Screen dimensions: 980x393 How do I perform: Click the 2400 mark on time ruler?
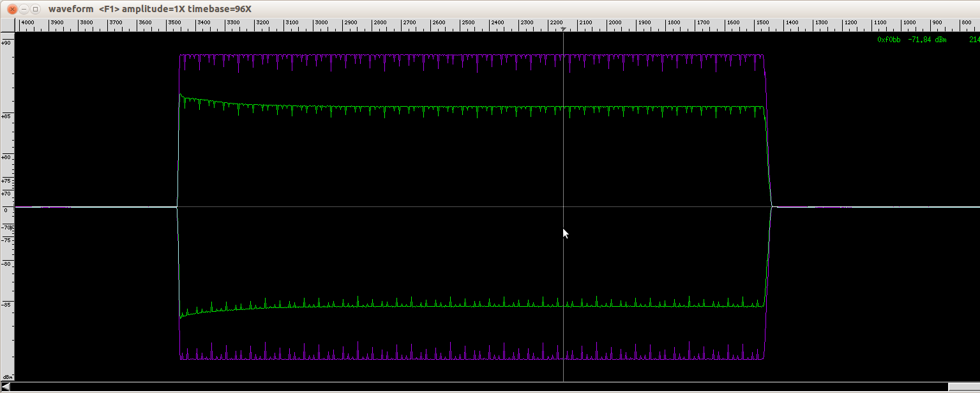point(497,23)
